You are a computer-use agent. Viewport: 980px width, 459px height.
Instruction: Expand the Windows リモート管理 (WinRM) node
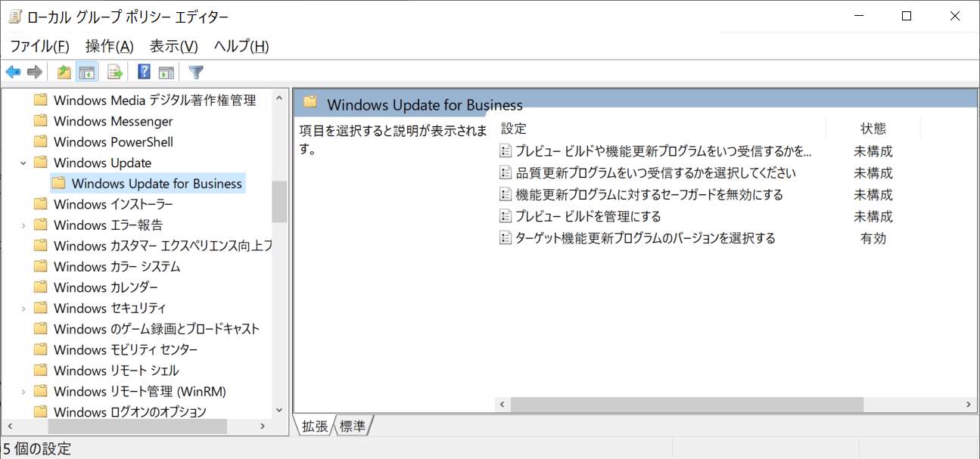point(23,391)
